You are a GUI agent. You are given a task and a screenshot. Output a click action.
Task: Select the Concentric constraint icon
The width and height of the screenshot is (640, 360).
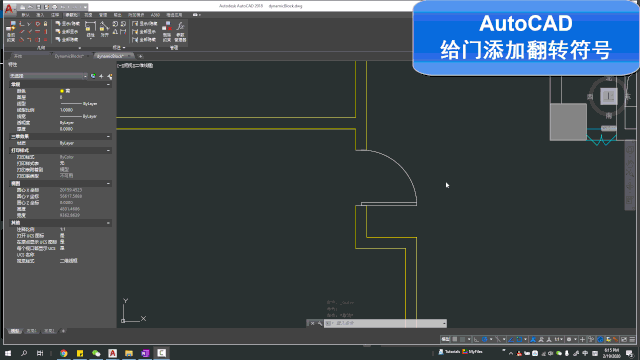pyautogui.click(x=38, y=24)
